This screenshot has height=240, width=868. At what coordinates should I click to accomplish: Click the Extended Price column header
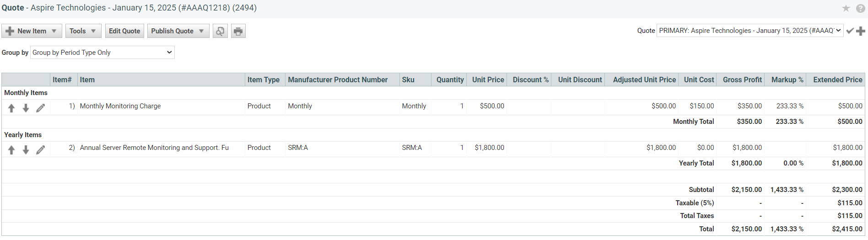coord(837,80)
